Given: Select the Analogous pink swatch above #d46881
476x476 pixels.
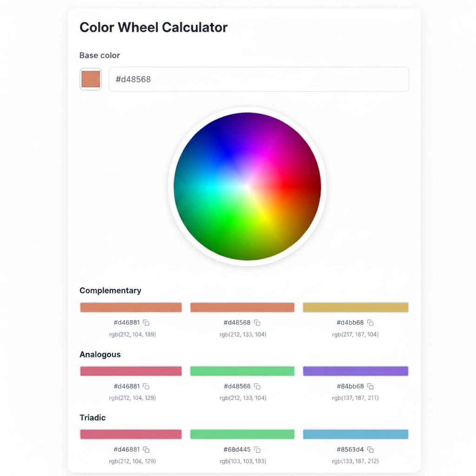Looking at the screenshot, I should pyautogui.click(x=131, y=371).
